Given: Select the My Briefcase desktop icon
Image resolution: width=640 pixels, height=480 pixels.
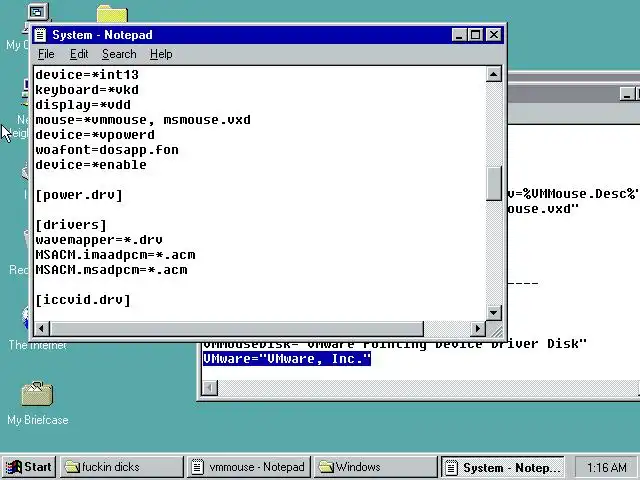Looking at the screenshot, I should click(x=38, y=403).
